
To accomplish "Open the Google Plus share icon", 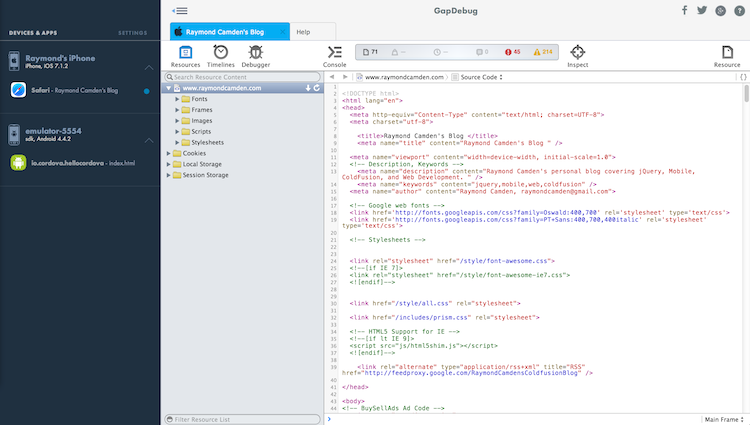I will pos(720,11).
